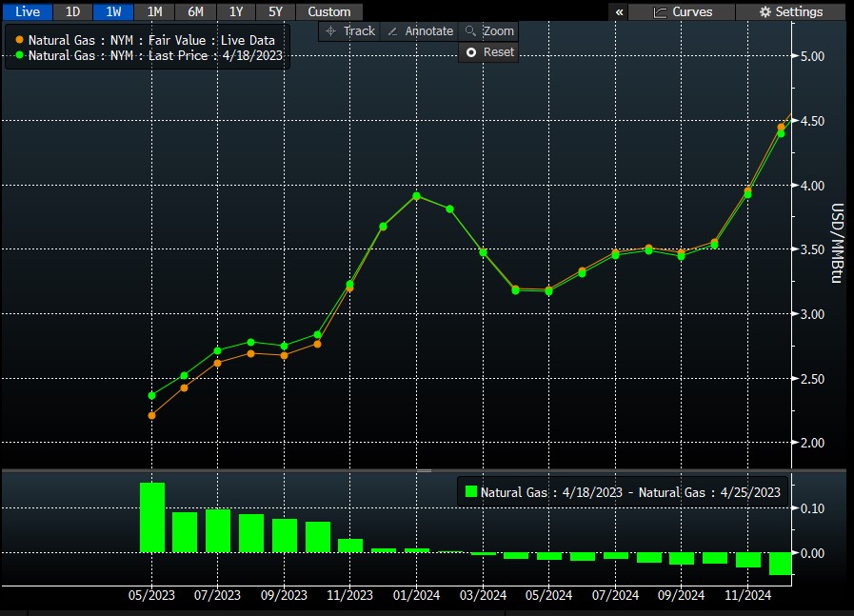
Task: Select the Annotate pencil tool
Action: 392,31
